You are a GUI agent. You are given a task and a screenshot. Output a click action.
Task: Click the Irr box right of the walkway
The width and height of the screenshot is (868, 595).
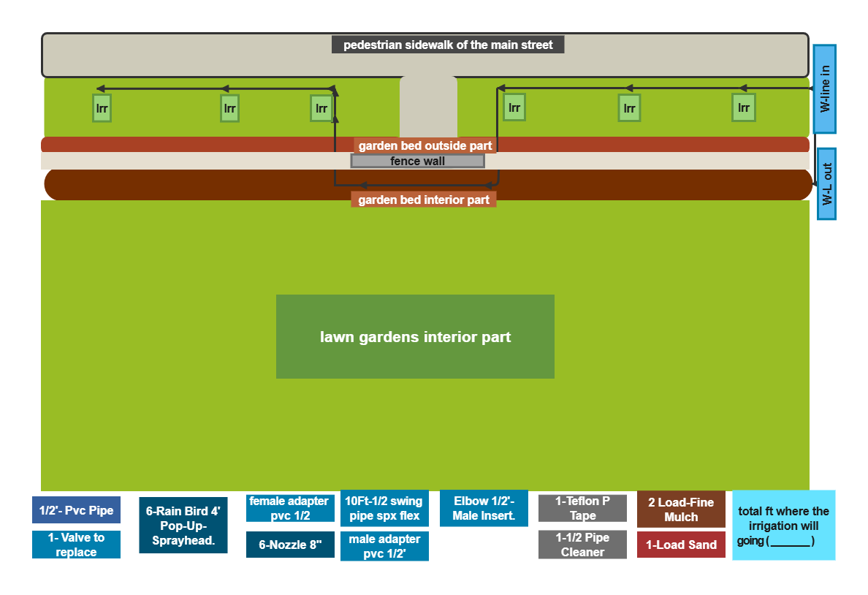tap(514, 107)
